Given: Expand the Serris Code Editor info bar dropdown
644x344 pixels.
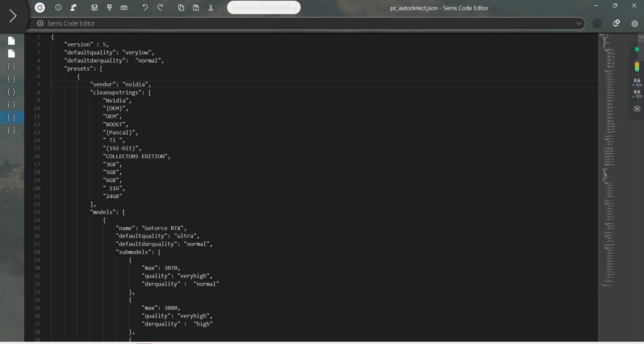Looking at the screenshot, I should click(578, 23).
